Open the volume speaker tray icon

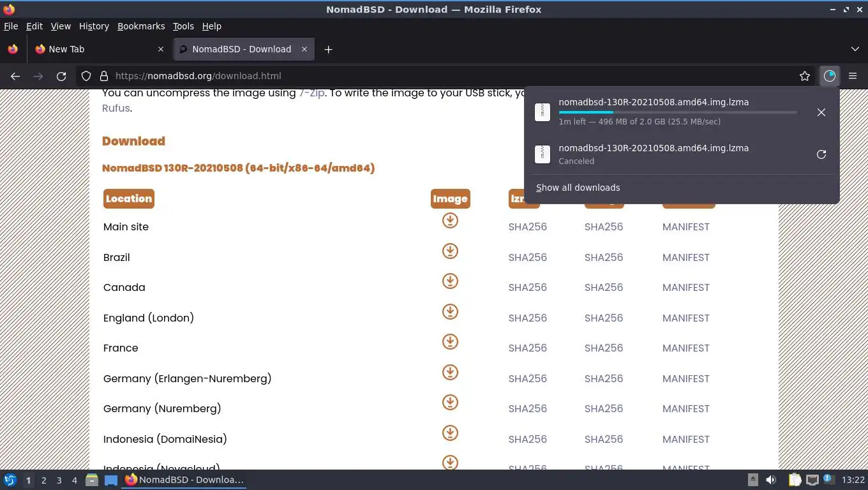click(x=771, y=480)
